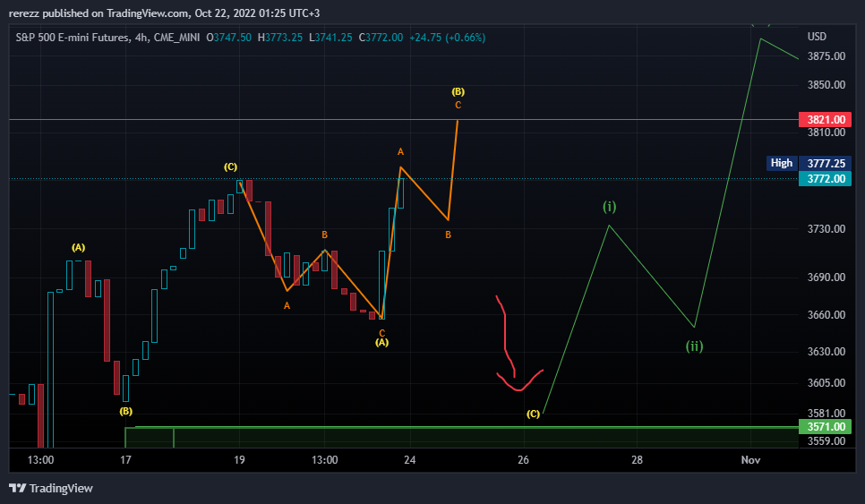Select the hand-drawn red arrow drawing
This screenshot has width=865, height=504.
pos(519,344)
